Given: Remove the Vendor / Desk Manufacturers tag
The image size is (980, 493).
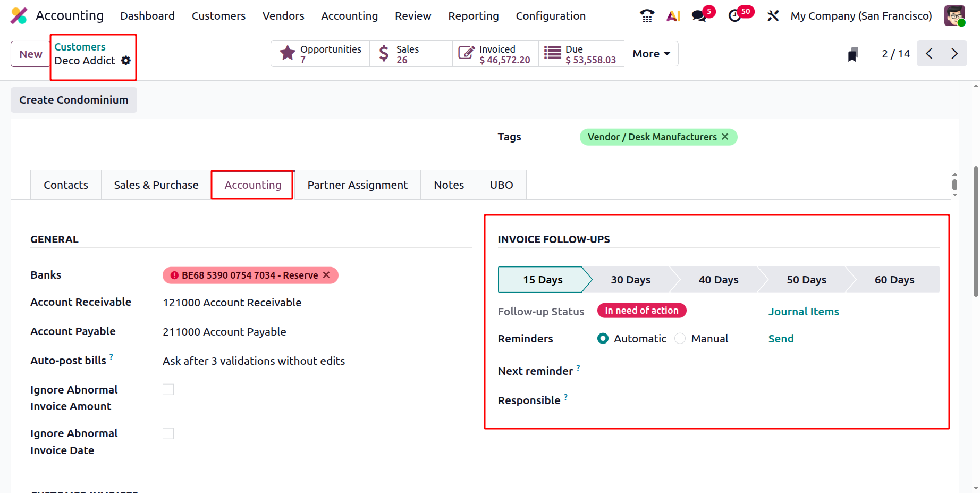Looking at the screenshot, I should [725, 137].
